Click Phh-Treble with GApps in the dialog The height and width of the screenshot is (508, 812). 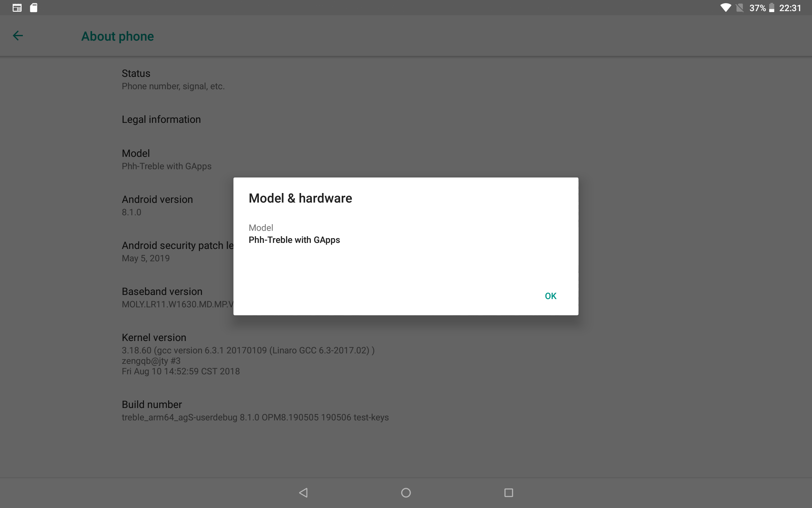tap(294, 240)
